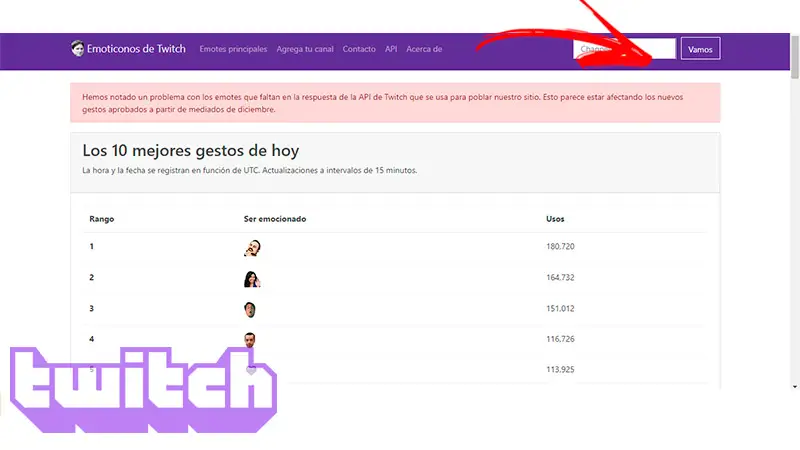Image resolution: width=800 pixels, height=450 pixels.
Task: Click the 116,726 uses value
Action: (x=560, y=339)
